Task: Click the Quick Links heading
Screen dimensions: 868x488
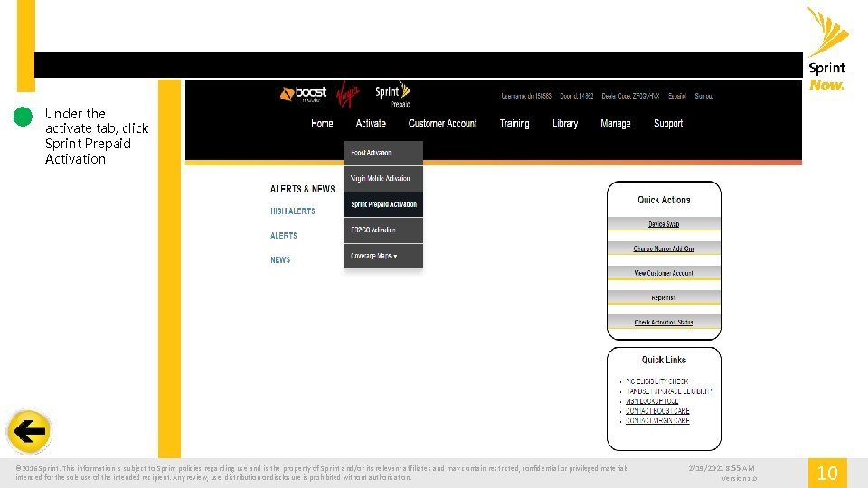Action: point(664,360)
